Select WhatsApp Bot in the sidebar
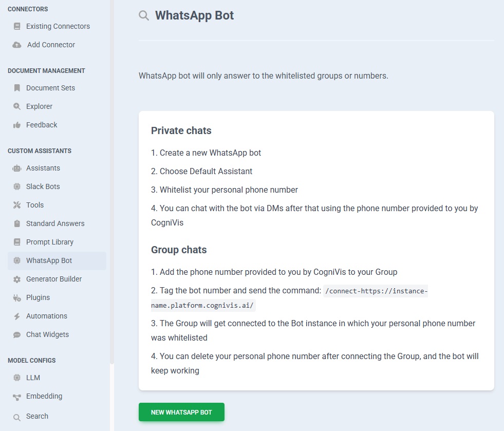Viewport: 504px width, 431px height. point(49,260)
